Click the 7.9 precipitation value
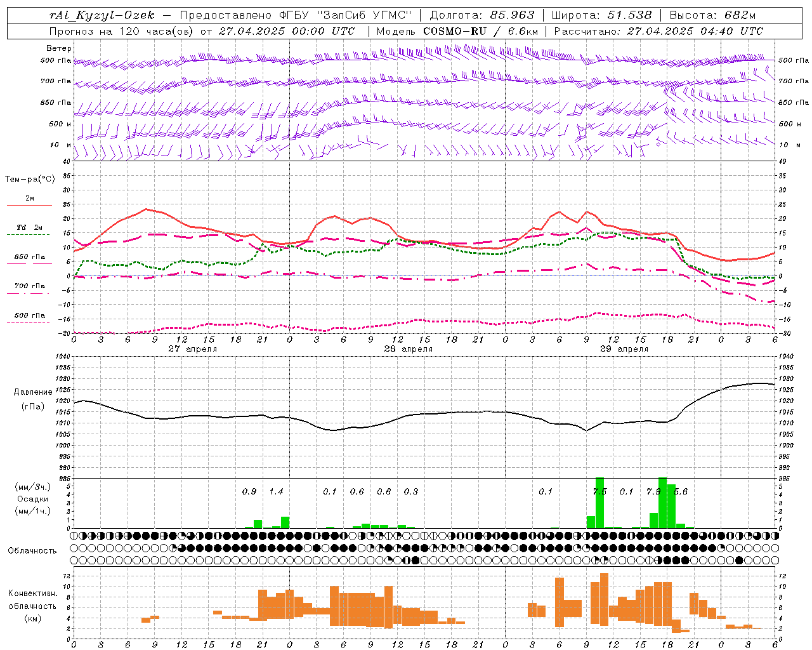This screenshot has height=650, width=812. 653,492
